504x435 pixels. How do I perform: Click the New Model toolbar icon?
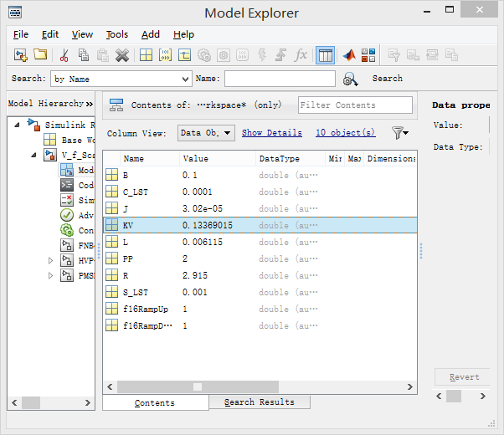(x=21, y=55)
